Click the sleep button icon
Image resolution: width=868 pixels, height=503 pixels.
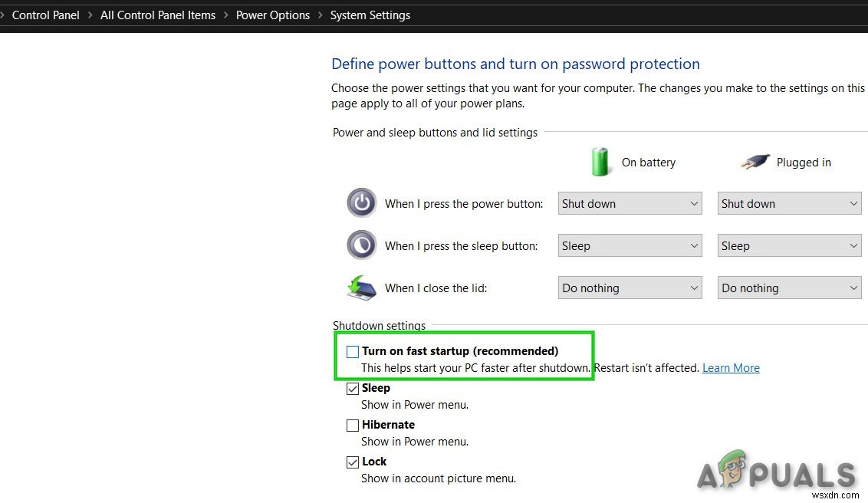pyautogui.click(x=361, y=245)
